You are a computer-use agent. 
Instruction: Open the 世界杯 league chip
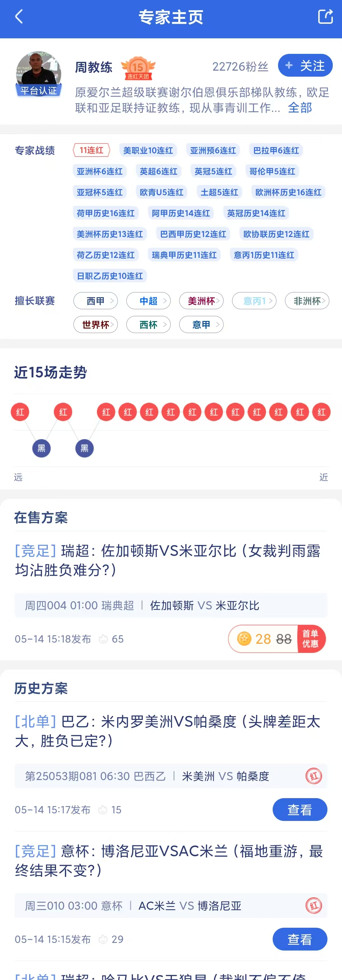point(96,324)
